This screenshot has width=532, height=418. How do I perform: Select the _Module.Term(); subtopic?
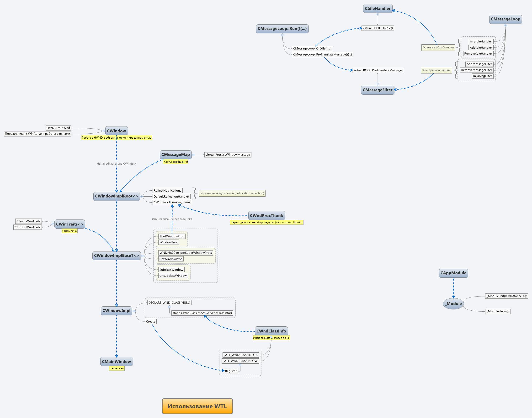[x=498, y=311]
